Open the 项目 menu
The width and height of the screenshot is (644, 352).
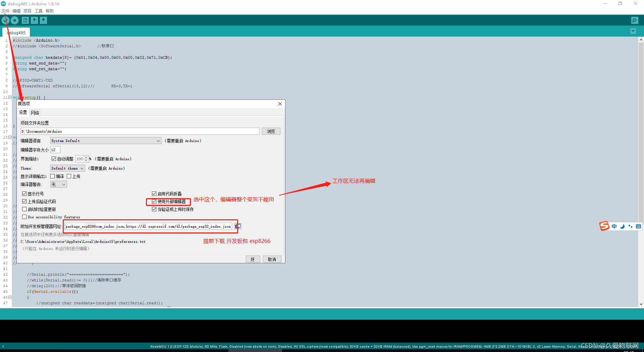coord(28,11)
